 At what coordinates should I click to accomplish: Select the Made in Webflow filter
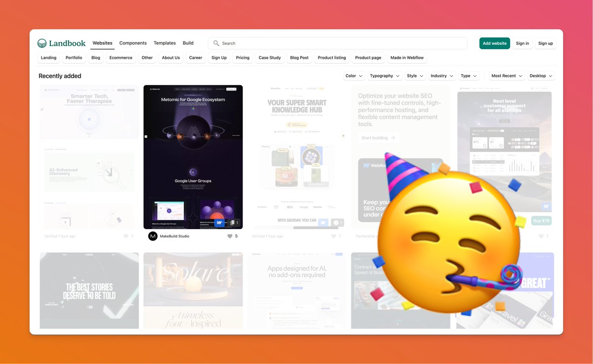407,58
